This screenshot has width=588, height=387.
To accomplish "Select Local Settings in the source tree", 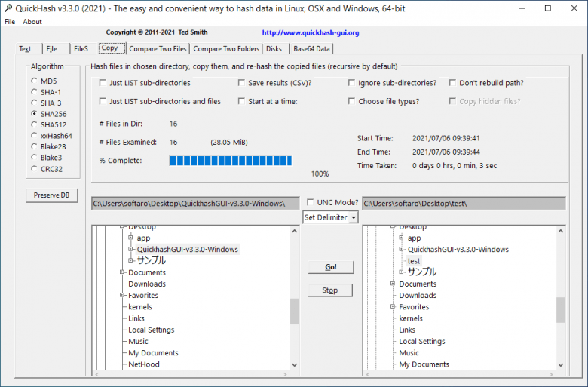I will [x=152, y=330].
